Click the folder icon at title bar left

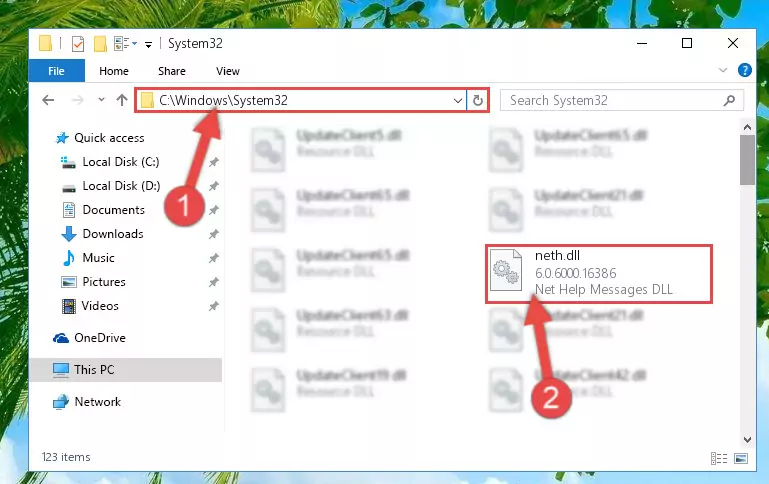coord(45,43)
